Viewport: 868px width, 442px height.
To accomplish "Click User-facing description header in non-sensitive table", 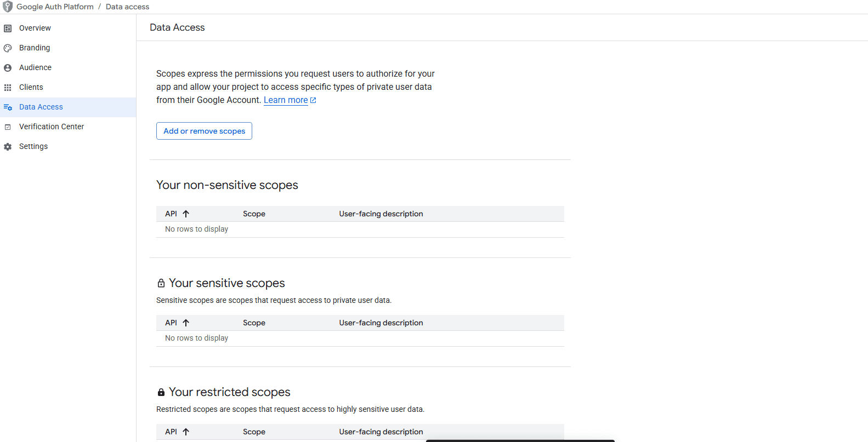I will pyautogui.click(x=381, y=214).
